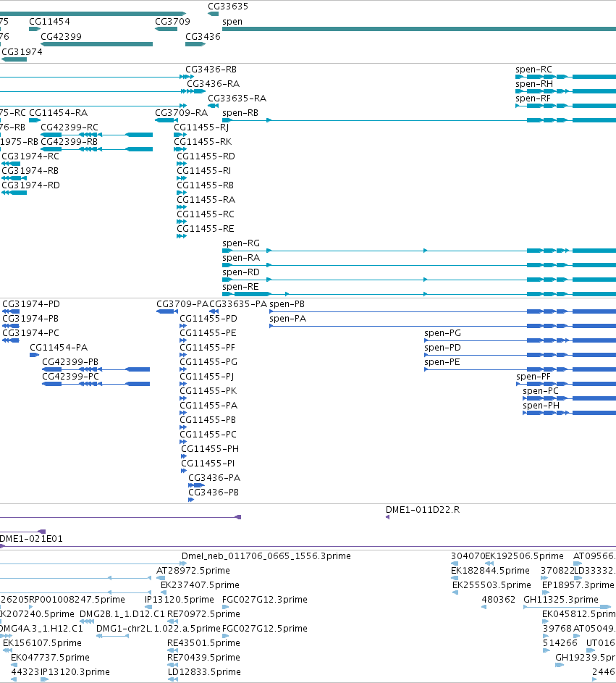Click transcript label CG11455-RK
This screenshot has height=683, width=616.
tap(203, 142)
